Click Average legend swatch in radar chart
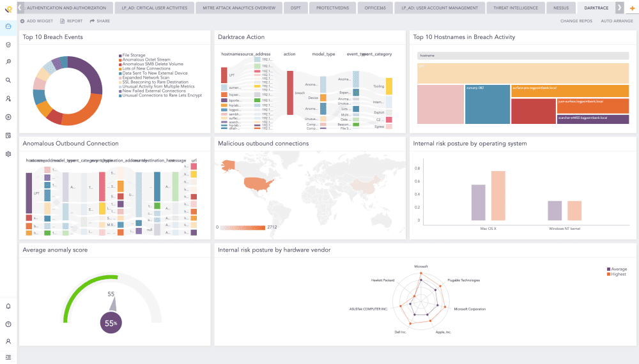Image resolution: width=639 pixels, height=364 pixels. click(608, 269)
